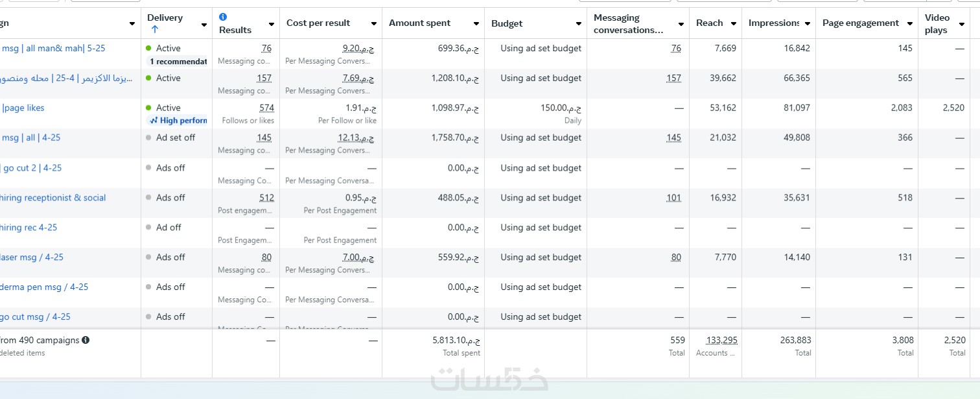Click the High performance trend icon
This screenshot has width=980, height=399.
(154, 120)
